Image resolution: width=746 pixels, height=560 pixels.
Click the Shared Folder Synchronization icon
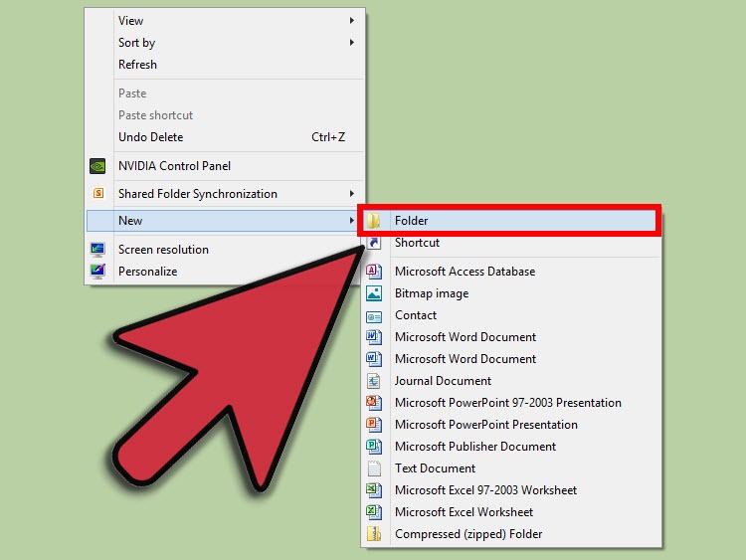97,194
